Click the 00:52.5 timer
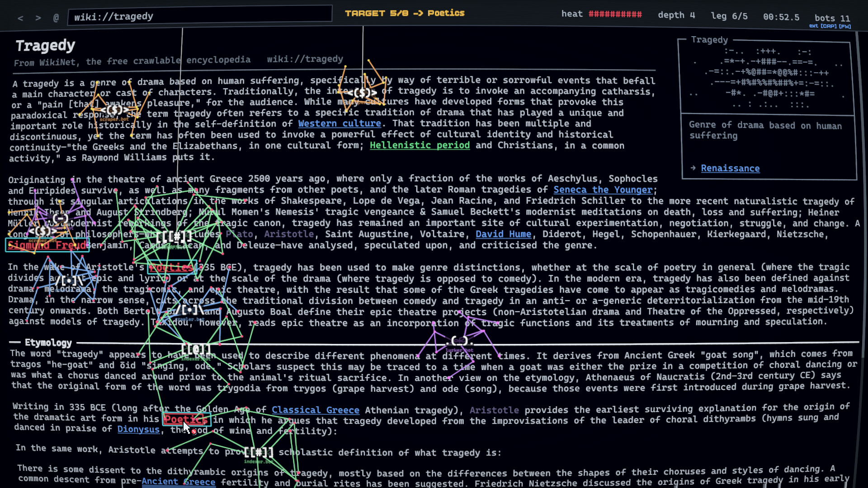This screenshot has height=488, width=868. pyautogui.click(x=781, y=17)
